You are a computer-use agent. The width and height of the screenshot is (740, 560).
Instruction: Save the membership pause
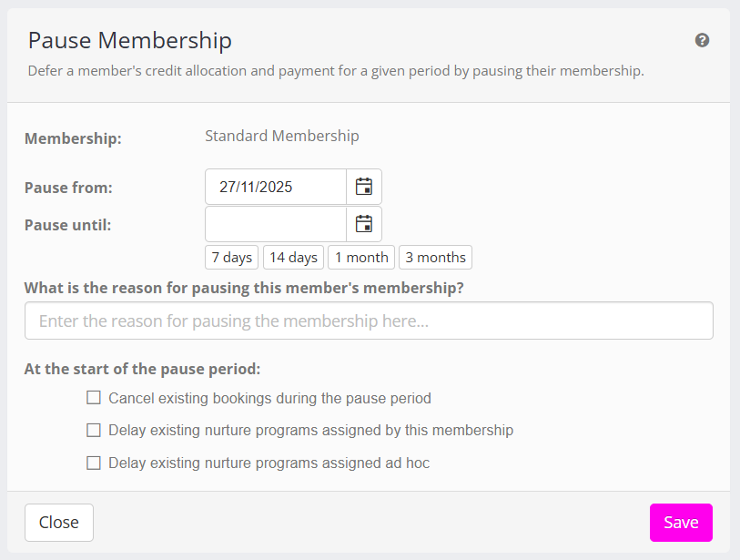tap(681, 523)
